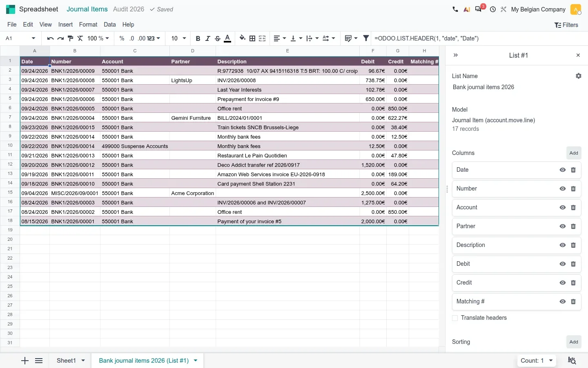
Task: Delete the Date column
Action: 573,170
